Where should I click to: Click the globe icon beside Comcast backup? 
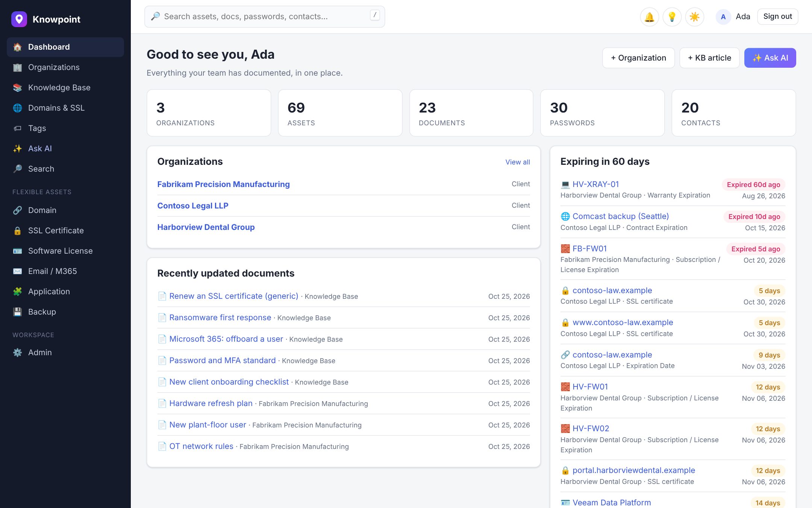coord(565,216)
